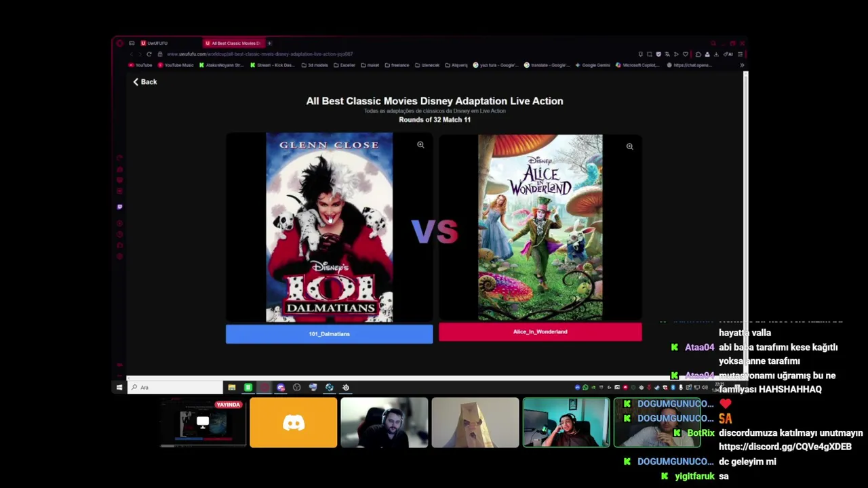
Task: Select the Alice in Wonderland poster image
Action: 540,227
